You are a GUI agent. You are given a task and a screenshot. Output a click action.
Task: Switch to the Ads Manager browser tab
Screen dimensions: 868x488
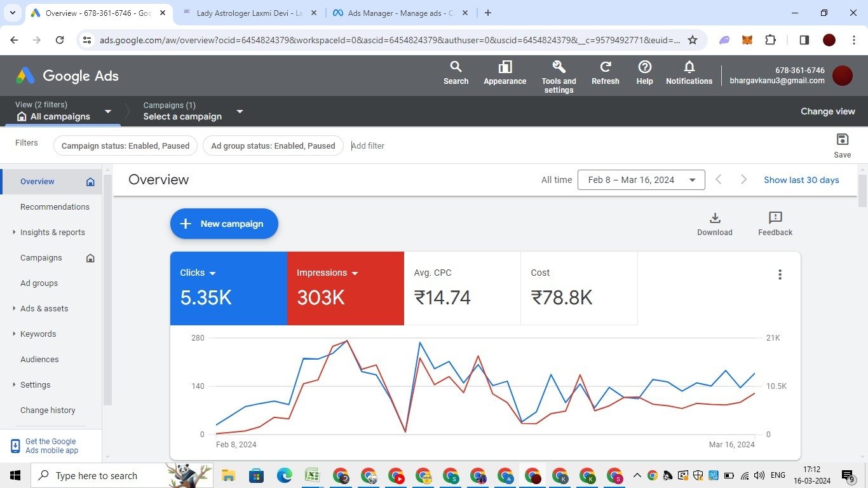(400, 13)
